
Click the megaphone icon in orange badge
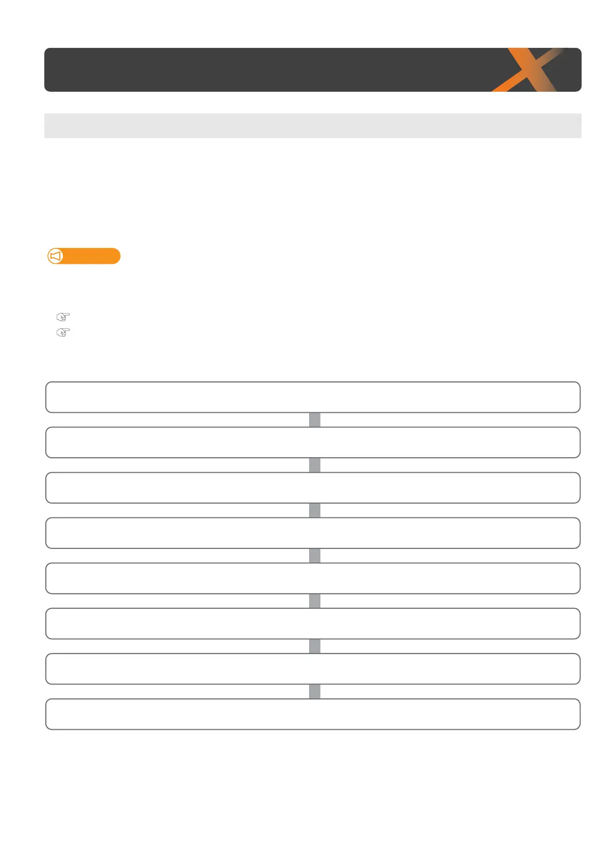point(56,256)
